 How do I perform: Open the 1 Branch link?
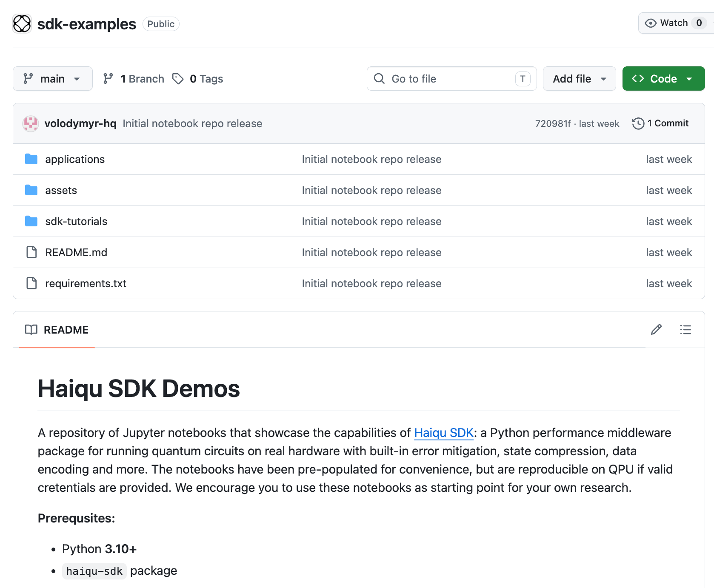[134, 79]
